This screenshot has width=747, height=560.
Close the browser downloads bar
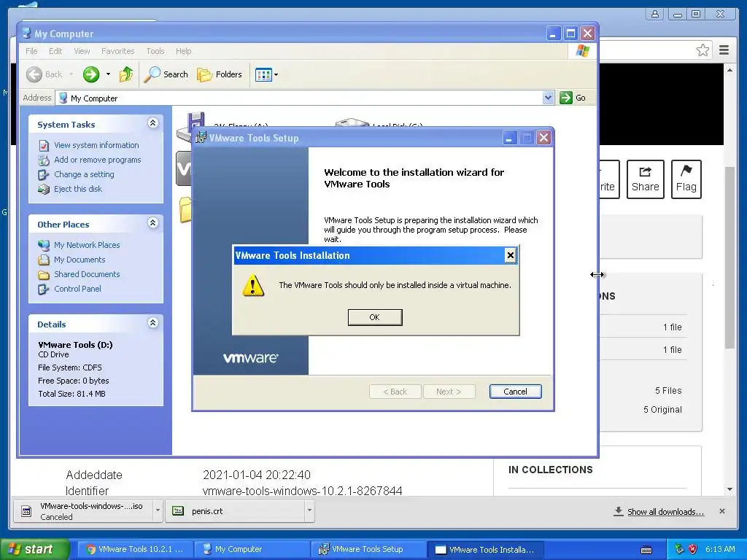pyautogui.click(x=722, y=511)
